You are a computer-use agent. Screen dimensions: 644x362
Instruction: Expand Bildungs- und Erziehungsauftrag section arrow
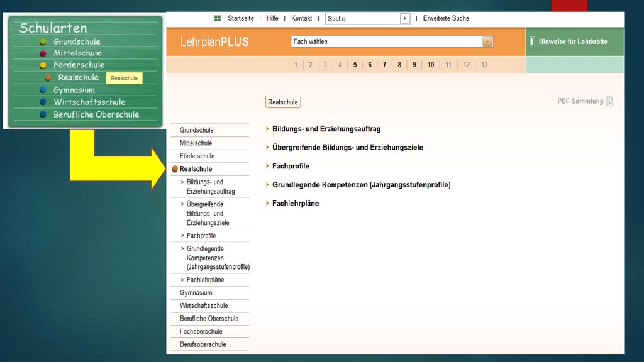pyautogui.click(x=267, y=129)
